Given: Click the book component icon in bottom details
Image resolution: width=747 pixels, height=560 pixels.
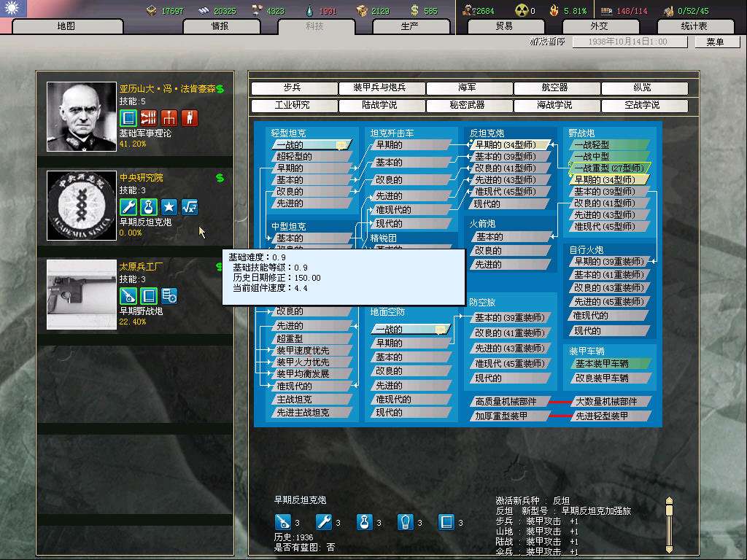Looking at the screenshot, I should pyautogui.click(x=446, y=522).
